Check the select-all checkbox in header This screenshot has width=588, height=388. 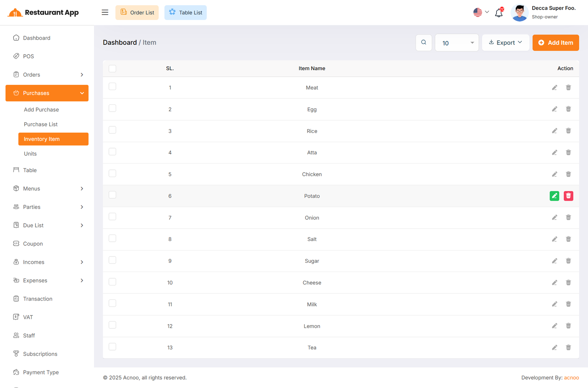point(112,69)
